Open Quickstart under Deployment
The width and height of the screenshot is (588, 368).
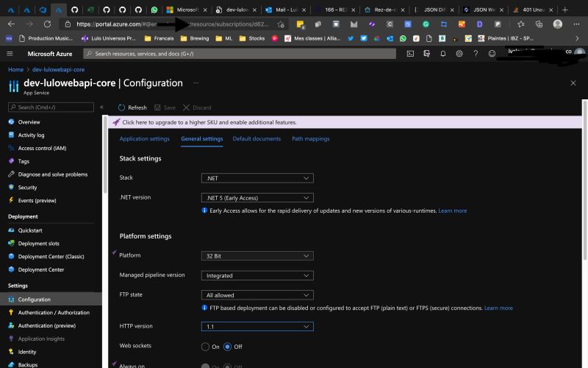pos(30,230)
